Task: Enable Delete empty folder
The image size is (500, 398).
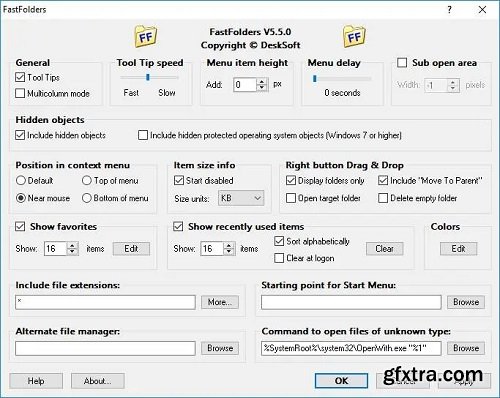Action: tap(383, 198)
